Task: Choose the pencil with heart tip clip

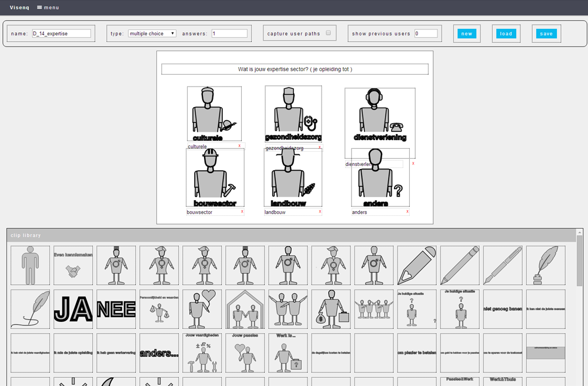Action: [x=417, y=265]
